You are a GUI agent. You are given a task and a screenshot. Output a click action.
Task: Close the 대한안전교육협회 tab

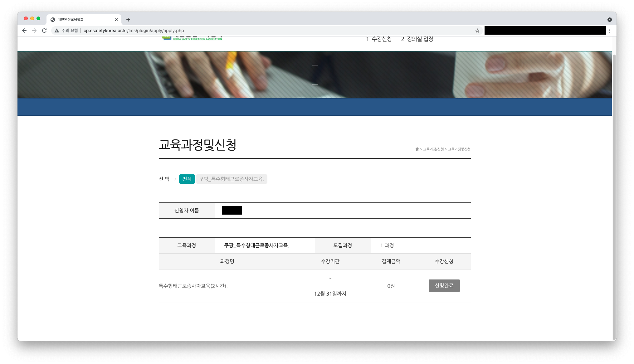[x=116, y=20]
